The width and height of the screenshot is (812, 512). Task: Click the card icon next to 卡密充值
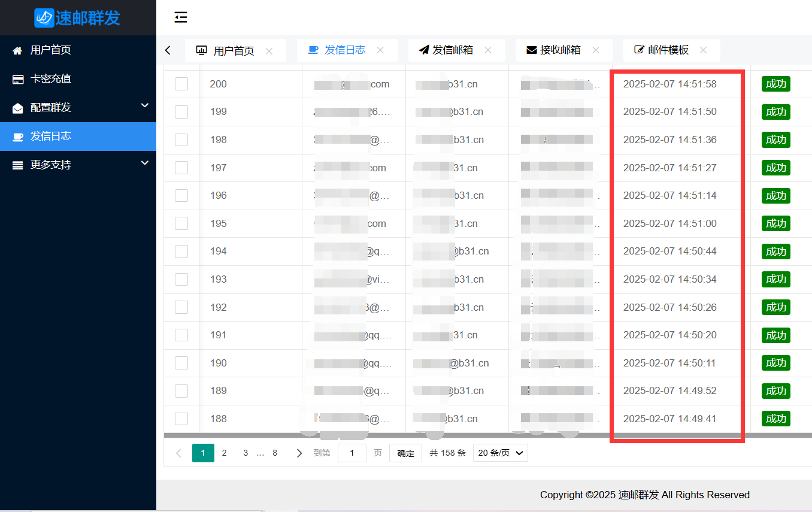17,78
